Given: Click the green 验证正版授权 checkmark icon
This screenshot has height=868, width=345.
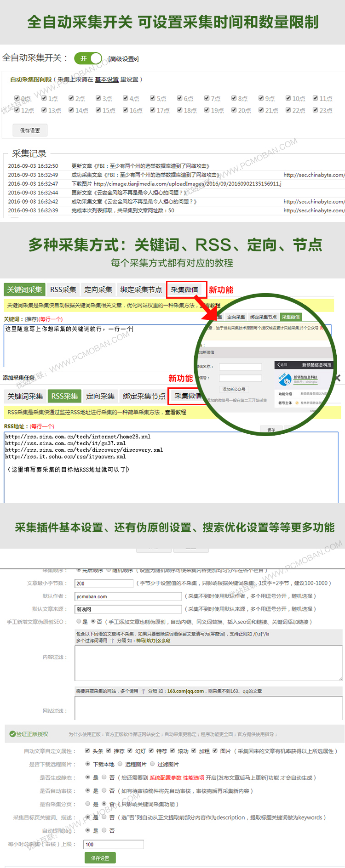Looking at the screenshot, I should 12,734.
